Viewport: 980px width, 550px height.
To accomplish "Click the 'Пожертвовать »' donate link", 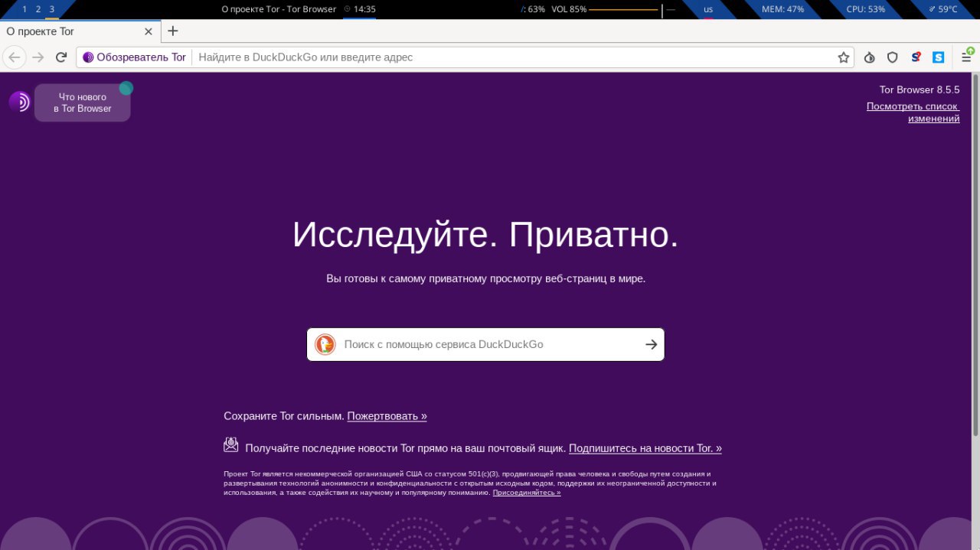I will pyautogui.click(x=387, y=416).
